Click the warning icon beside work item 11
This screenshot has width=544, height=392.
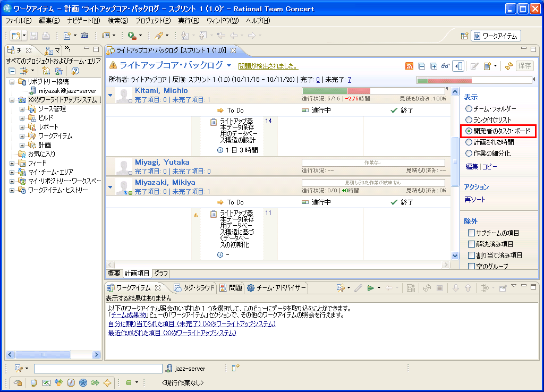click(195, 216)
